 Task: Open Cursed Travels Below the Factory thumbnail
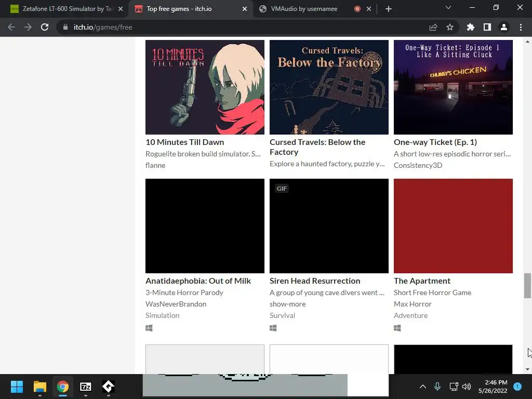(329, 87)
